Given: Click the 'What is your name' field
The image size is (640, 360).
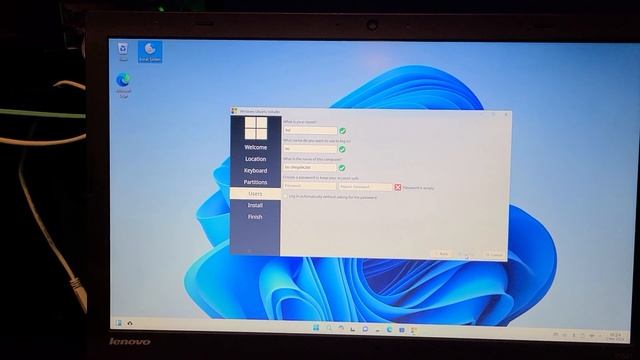Looking at the screenshot, I should (310, 131).
